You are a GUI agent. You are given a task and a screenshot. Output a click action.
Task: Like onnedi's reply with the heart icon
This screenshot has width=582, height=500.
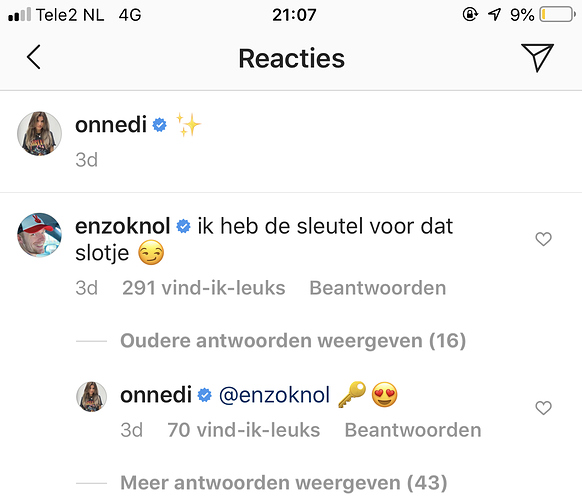click(543, 408)
